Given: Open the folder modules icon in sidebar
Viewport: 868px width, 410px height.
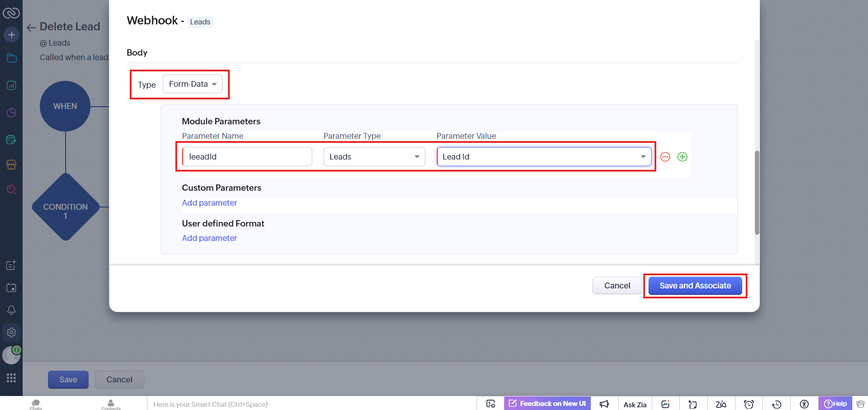Looking at the screenshot, I should (x=11, y=58).
